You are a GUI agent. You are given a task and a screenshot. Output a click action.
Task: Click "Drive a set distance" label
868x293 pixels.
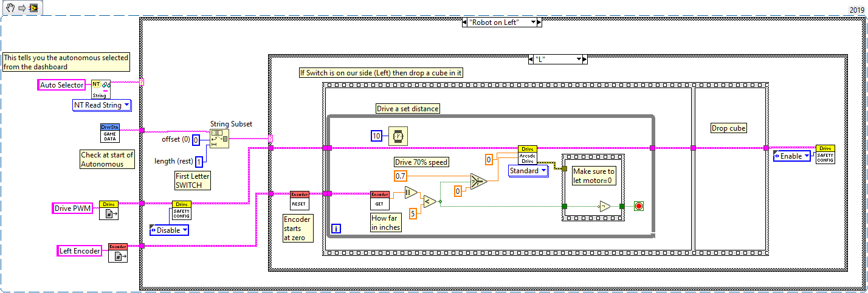(408, 108)
